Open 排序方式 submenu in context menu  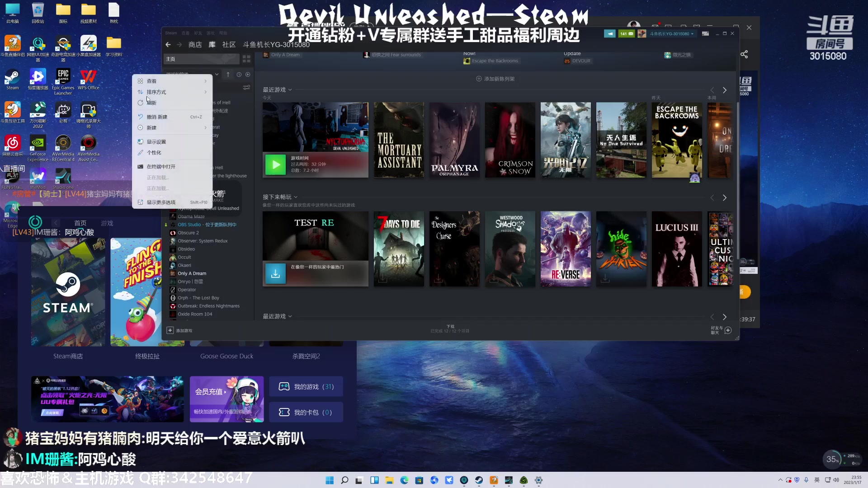172,92
